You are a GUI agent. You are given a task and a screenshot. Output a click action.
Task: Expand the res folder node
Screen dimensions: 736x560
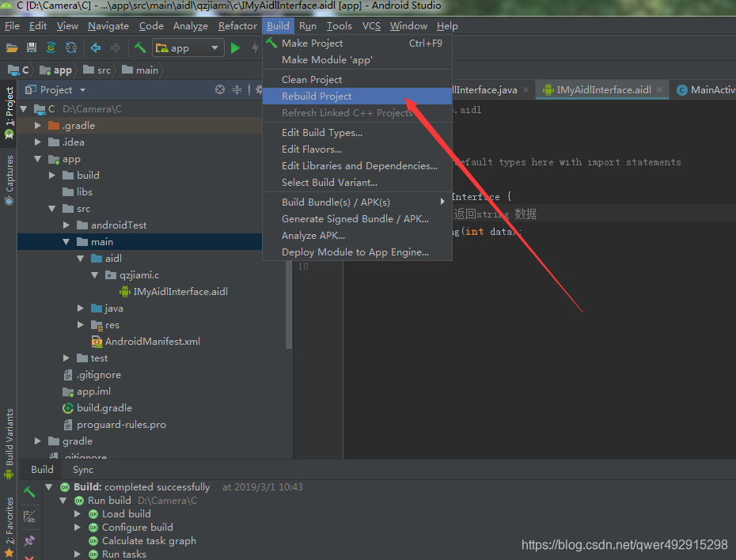tap(81, 325)
